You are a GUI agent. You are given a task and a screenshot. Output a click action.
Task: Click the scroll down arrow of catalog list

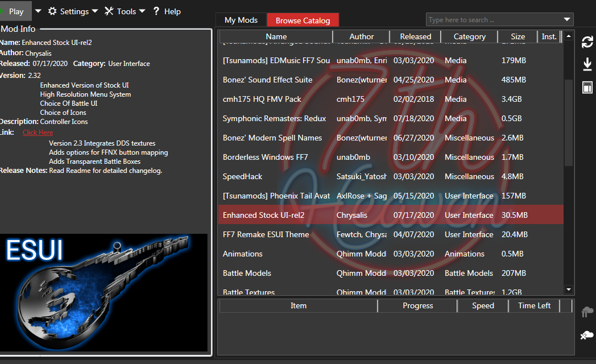[x=569, y=289]
